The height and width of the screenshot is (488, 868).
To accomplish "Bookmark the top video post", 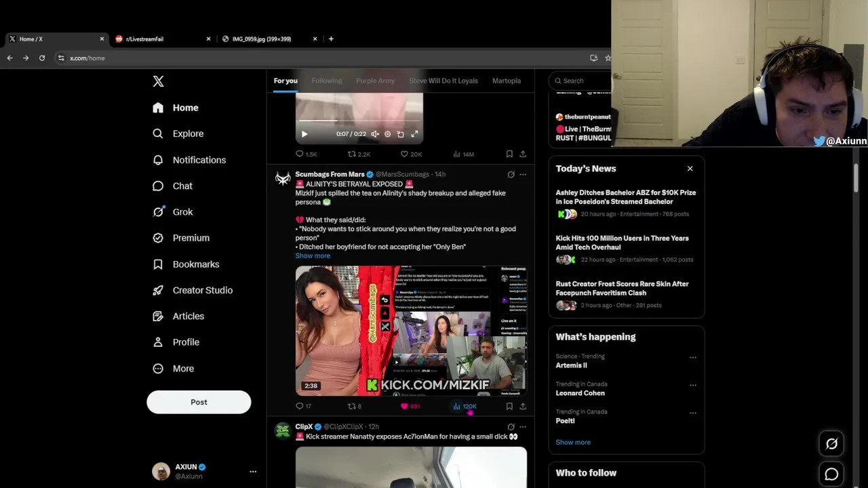I will (509, 154).
